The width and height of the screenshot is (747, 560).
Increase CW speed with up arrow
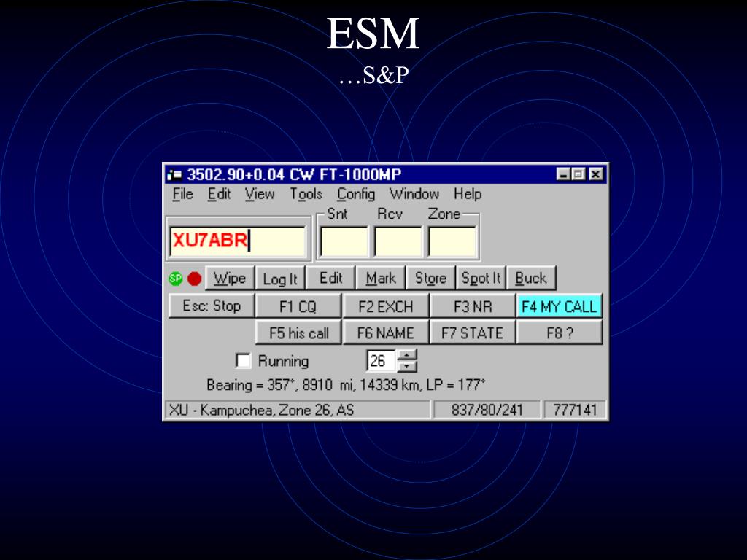(x=407, y=355)
